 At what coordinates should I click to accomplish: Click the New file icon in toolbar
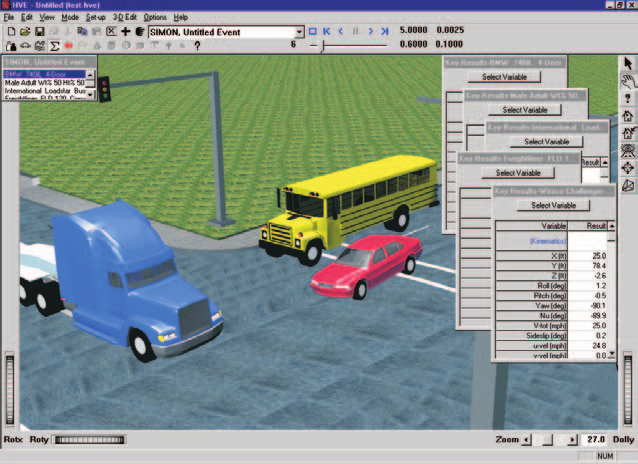pos(11,31)
